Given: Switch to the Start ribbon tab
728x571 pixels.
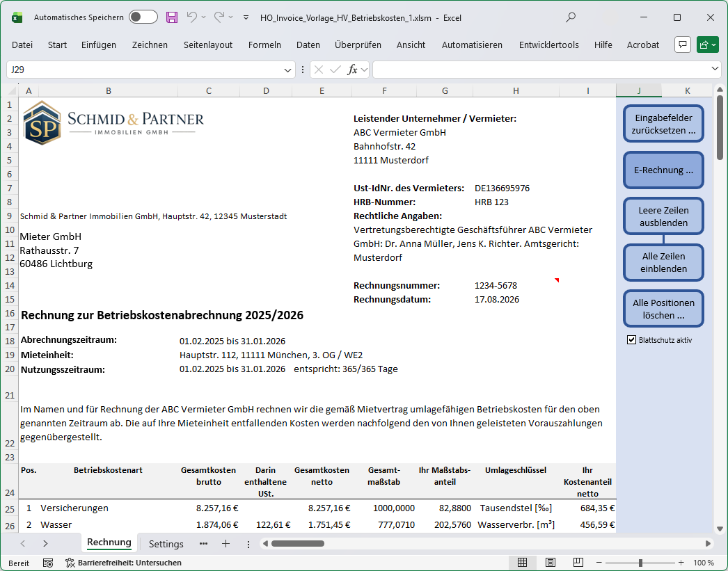Looking at the screenshot, I should tap(57, 45).
